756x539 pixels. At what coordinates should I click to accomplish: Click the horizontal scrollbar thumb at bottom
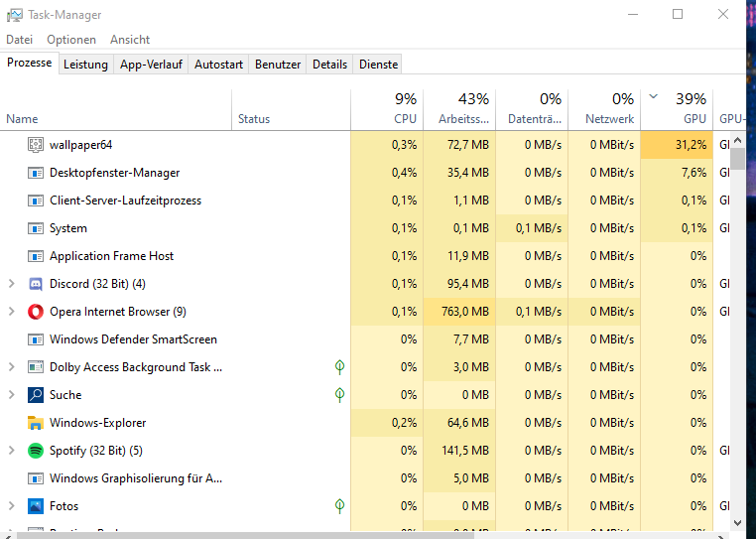pyautogui.click(x=246, y=536)
